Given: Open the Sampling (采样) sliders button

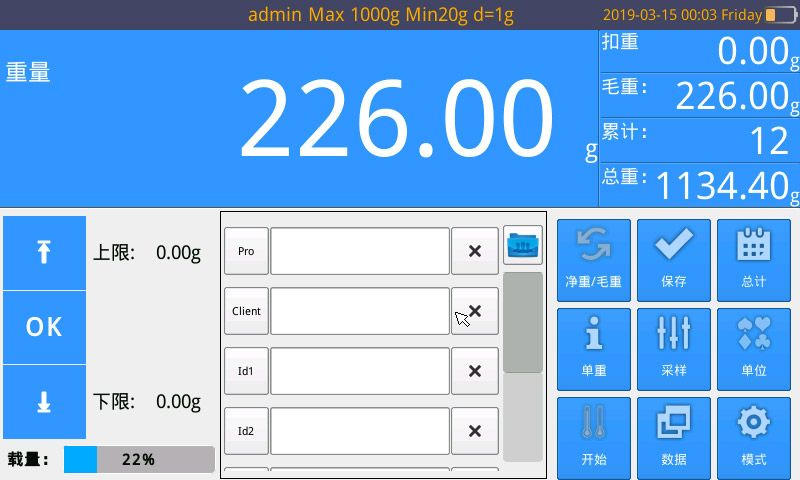Looking at the screenshot, I should click(x=673, y=348).
